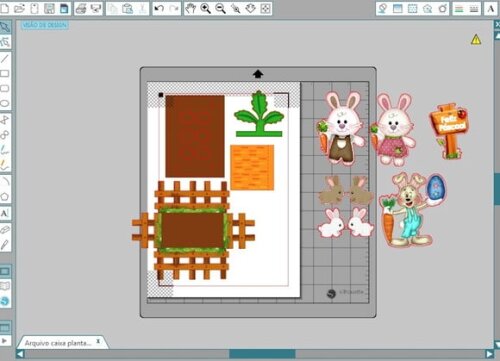This screenshot has height=361, width=500.
Task: Select the orange carrot body rectangle
Action: [x=252, y=167]
